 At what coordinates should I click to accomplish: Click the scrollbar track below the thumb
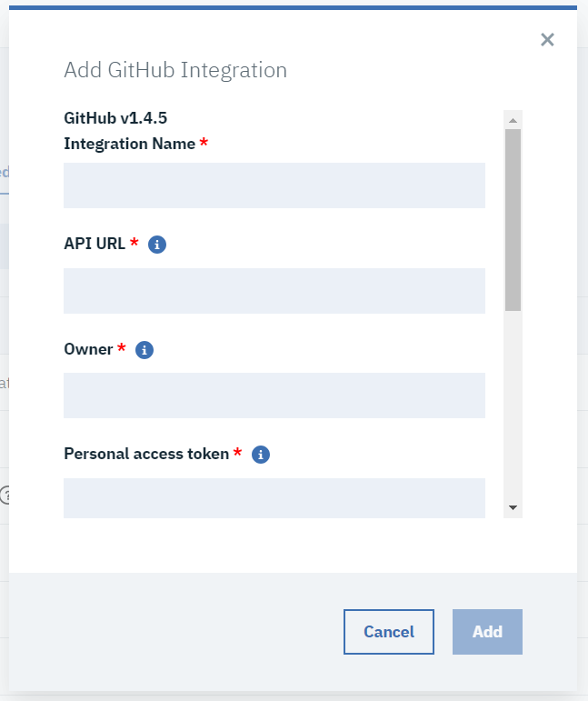coord(513,409)
